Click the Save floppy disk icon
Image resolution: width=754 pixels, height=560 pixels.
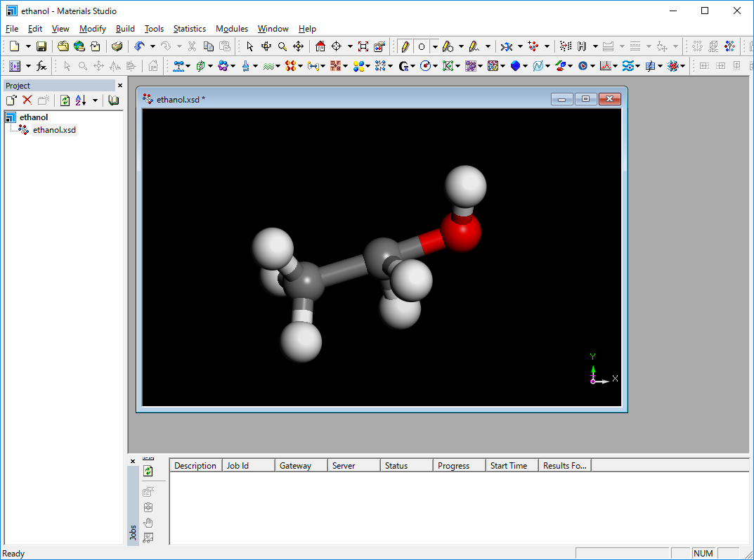[x=41, y=46]
